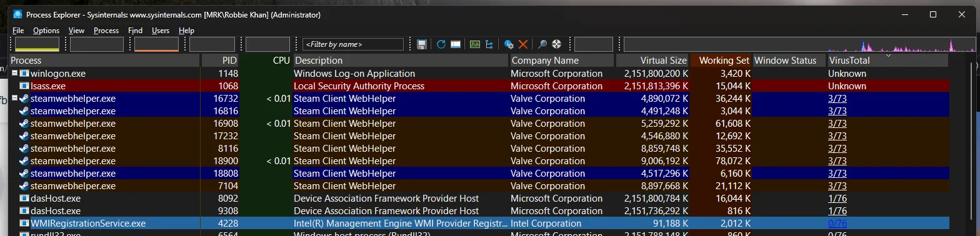Viewport: 980px width, 236px height.
Task: Click the VirusTotal column sort arrow
Action: coord(888,56)
